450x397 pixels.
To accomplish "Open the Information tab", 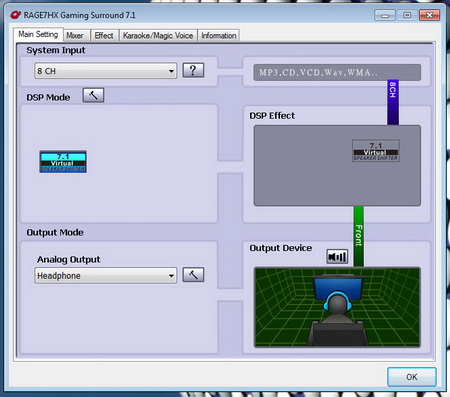I will [219, 35].
